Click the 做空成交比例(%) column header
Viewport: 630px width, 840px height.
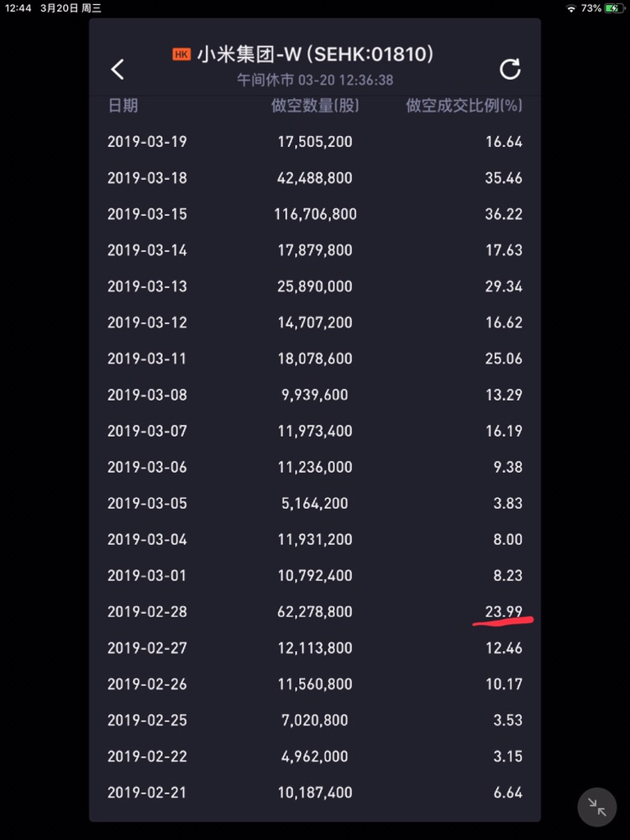coord(464,106)
